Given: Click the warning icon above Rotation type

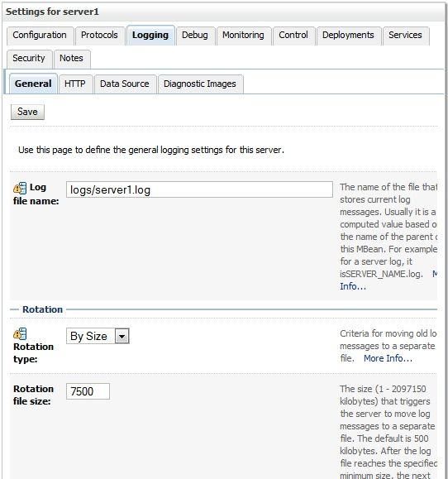Looking at the screenshot, I should (x=20, y=334).
